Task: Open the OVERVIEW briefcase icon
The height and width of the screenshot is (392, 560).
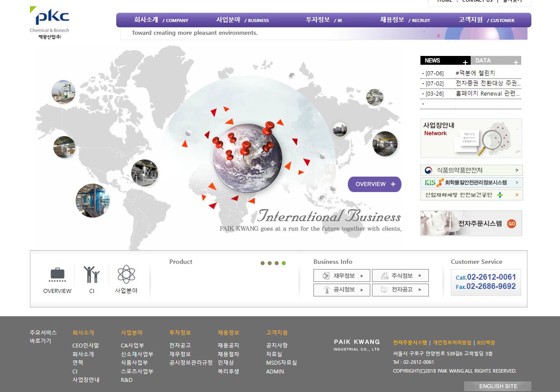Action: [x=57, y=275]
